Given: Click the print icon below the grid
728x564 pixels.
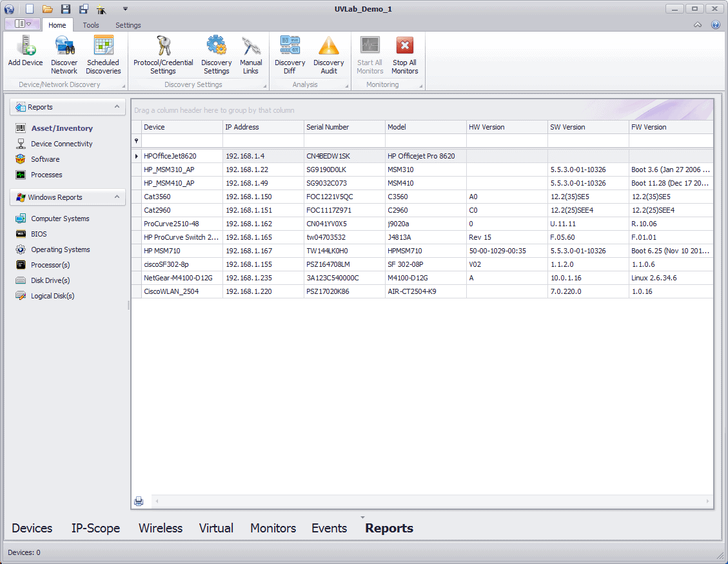Looking at the screenshot, I should 139,501.
